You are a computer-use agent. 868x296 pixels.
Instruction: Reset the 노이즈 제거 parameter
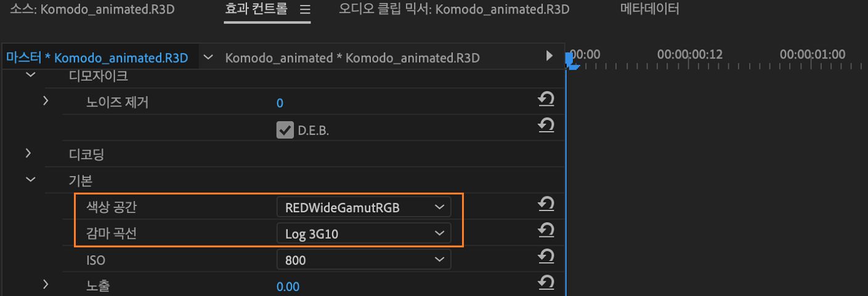(x=546, y=99)
